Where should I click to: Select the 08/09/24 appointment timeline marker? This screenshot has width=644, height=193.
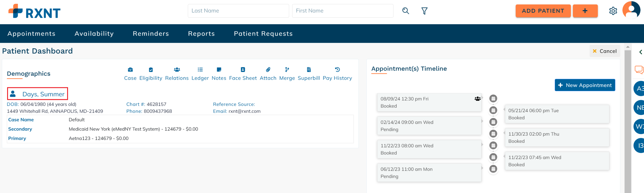[493, 98]
